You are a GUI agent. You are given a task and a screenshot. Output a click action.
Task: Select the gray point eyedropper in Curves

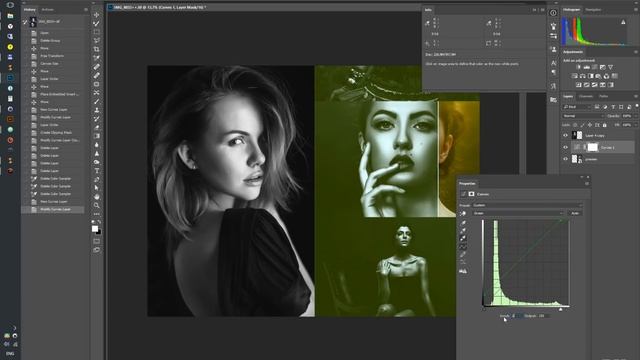pos(463,231)
